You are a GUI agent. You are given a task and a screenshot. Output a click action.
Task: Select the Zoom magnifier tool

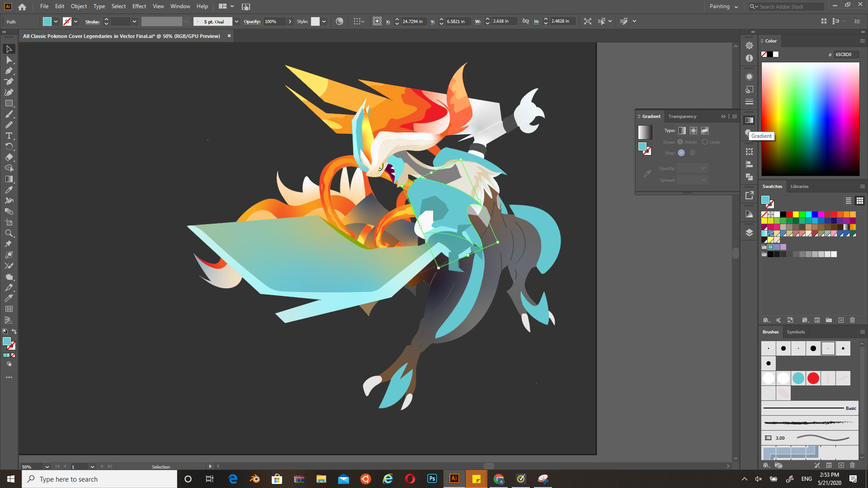click(9, 233)
